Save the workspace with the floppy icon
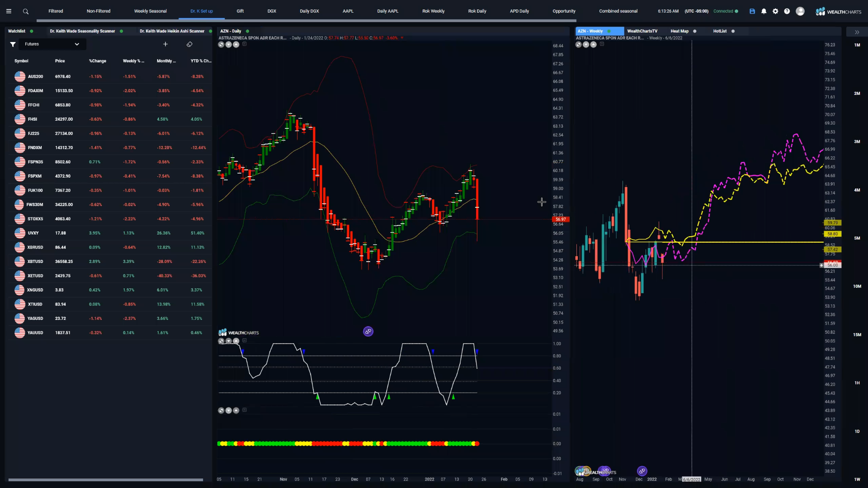Image resolution: width=868 pixels, height=488 pixels. pyautogui.click(x=752, y=11)
